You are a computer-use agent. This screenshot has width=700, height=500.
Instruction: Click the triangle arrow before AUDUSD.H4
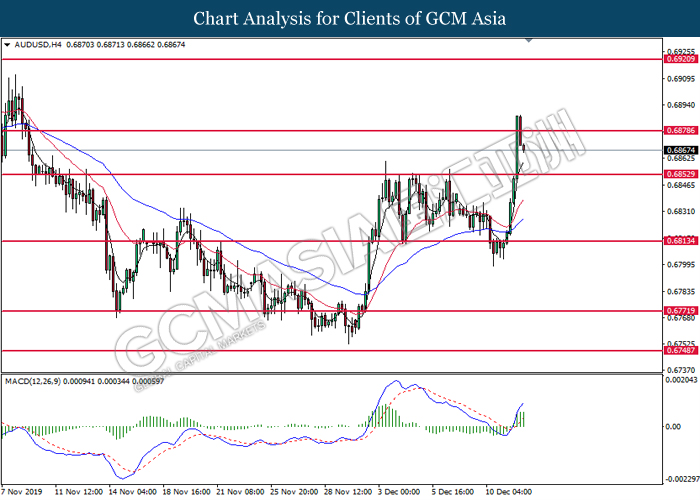8,46
